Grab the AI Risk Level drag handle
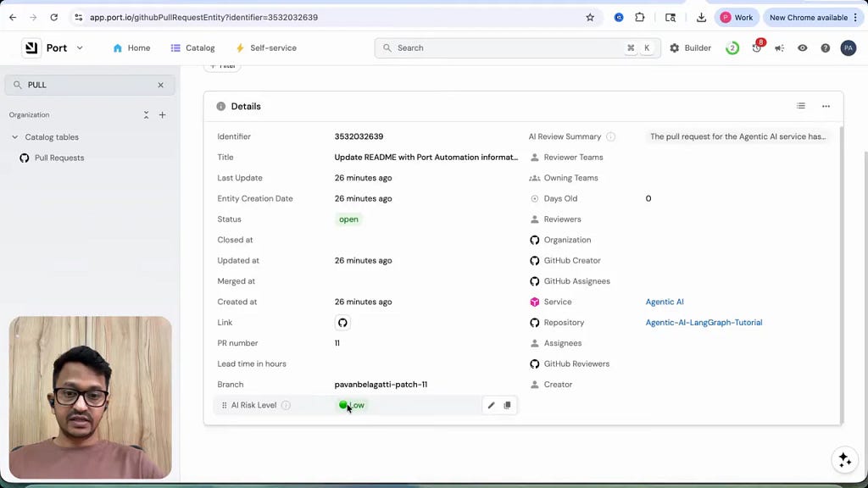The image size is (868, 488). pos(224,405)
